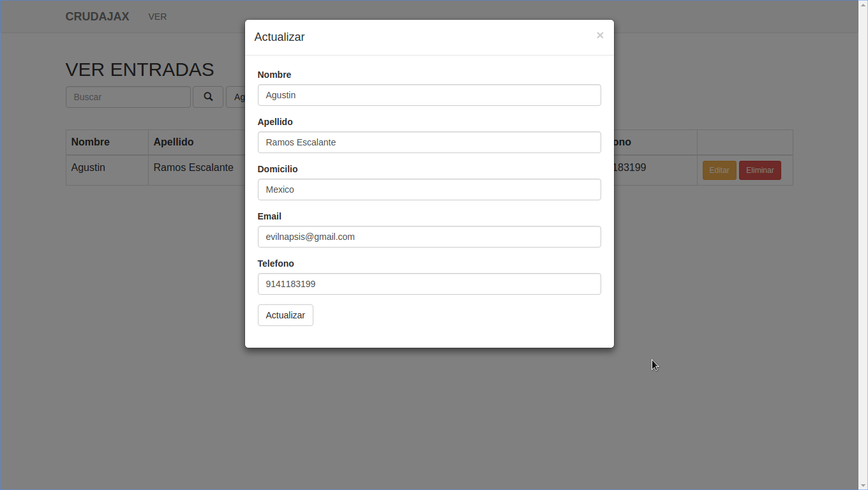Click the VER ENTRADAS heading

(x=140, y=70)
